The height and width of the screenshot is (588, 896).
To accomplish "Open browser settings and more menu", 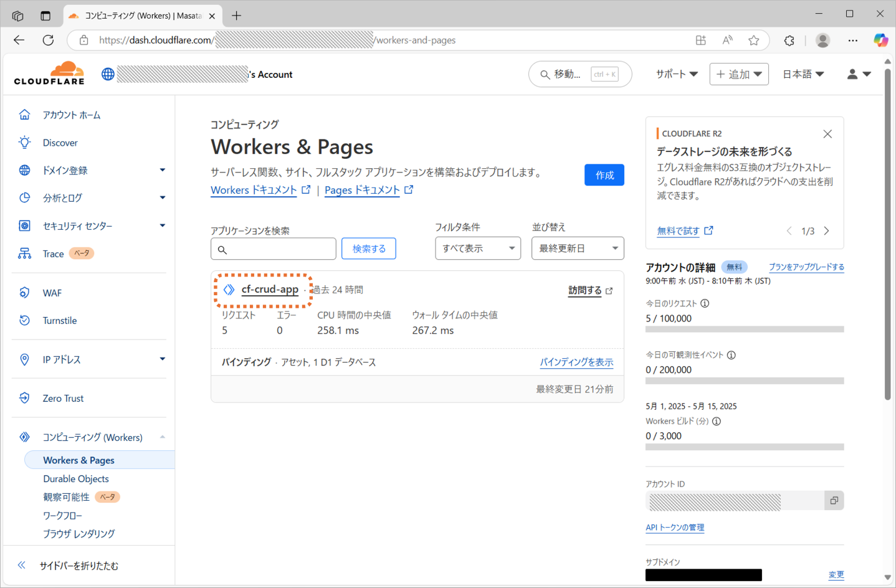I will pyautogui.click(x=853, y=40).
